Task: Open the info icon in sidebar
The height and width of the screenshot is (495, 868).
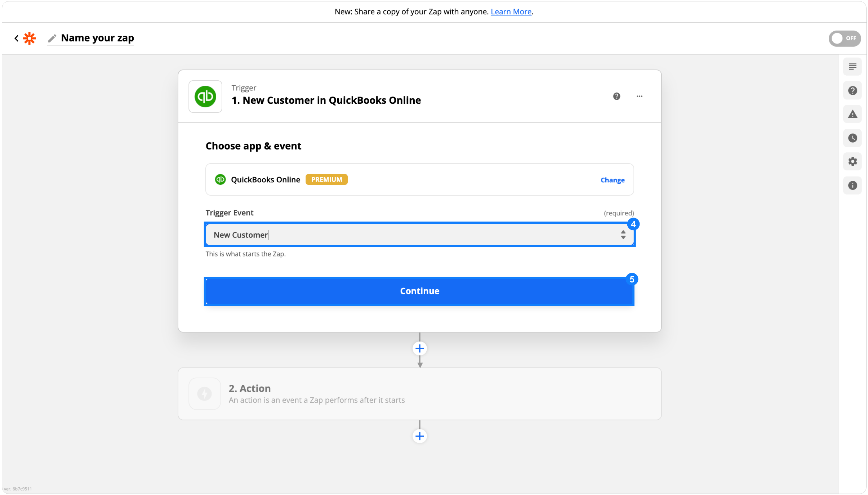Action: coord(852,185)
